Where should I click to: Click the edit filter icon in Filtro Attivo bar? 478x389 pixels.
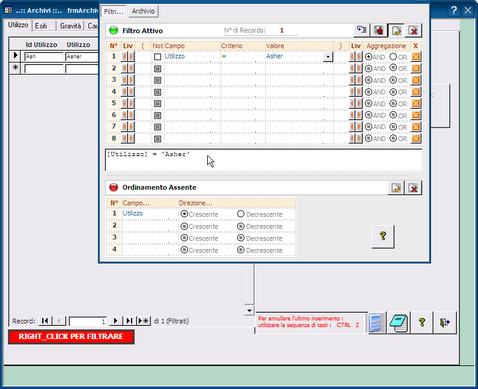(396, 31)
